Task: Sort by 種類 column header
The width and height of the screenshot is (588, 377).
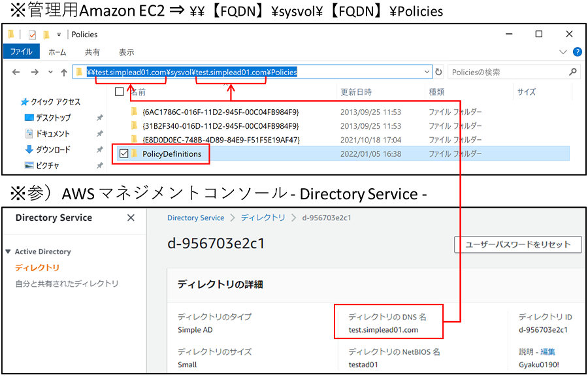Action: click(x=437, y=92)
